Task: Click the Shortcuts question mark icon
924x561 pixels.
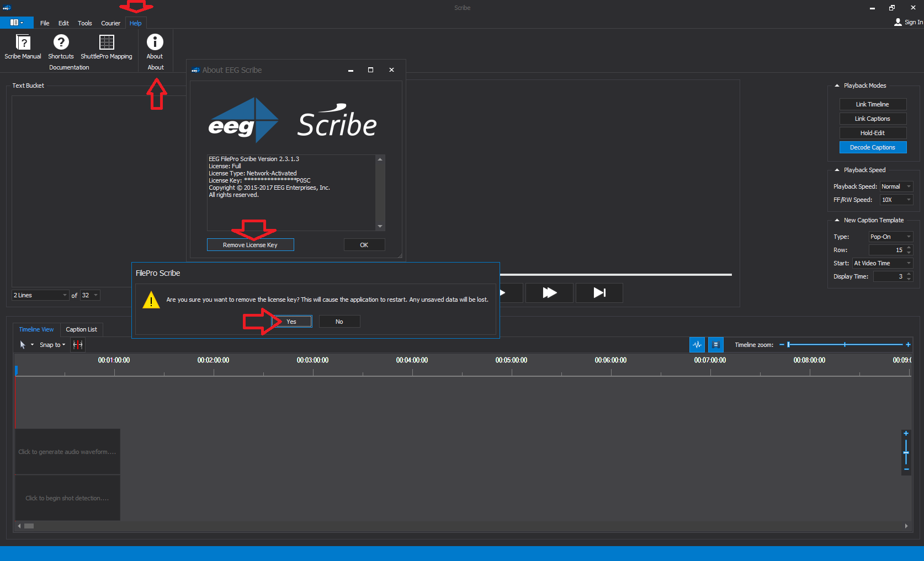Action: tap(61, 42)
